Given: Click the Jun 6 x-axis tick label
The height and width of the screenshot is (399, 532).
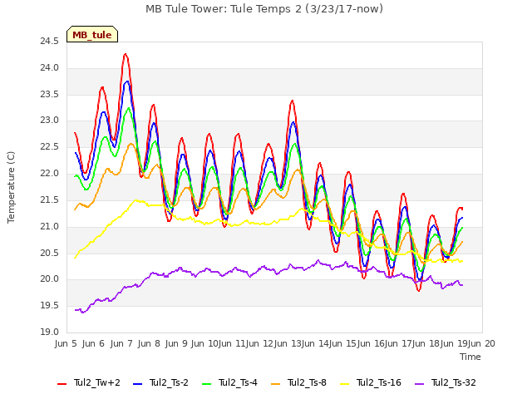Looking at the screenshot, I should (93, 343).
